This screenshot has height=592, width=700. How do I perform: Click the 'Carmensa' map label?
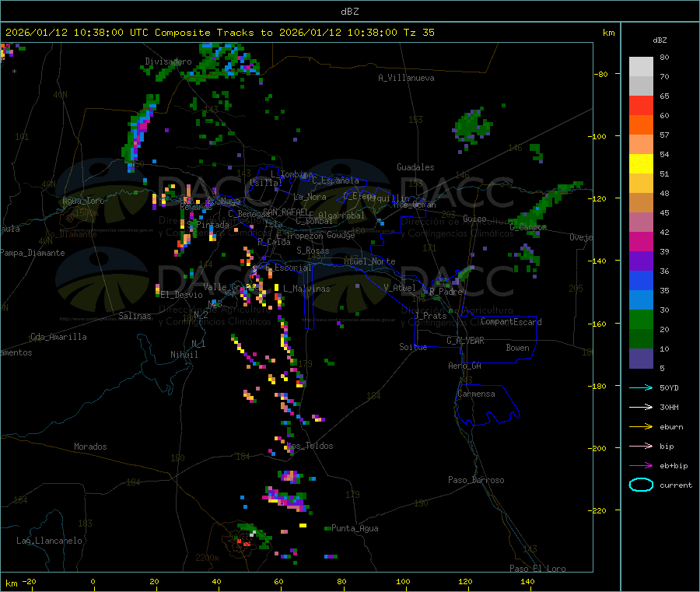tap(476, 394)
